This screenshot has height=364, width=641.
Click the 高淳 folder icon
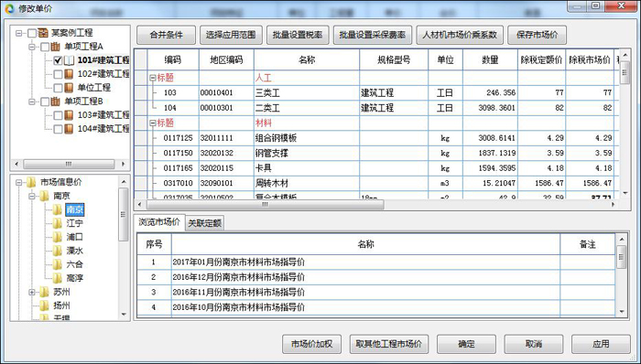click(x=58, y=278)
